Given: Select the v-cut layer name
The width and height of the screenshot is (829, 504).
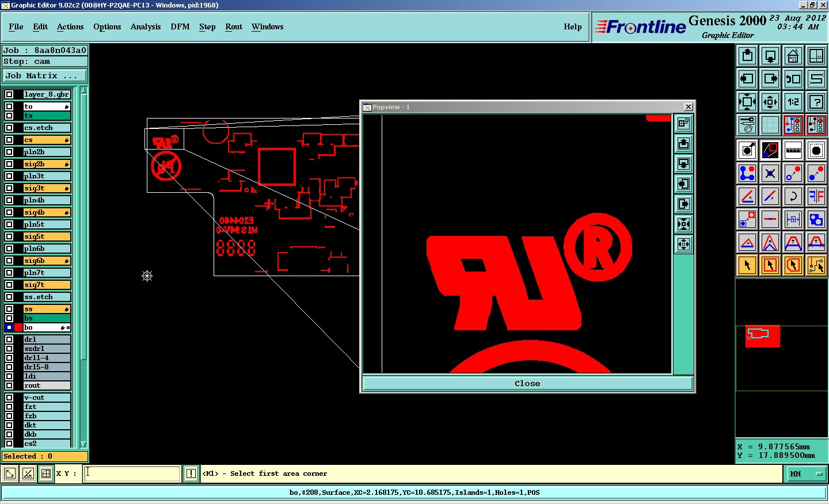Looking at the screenshot, I should [47, 398].
